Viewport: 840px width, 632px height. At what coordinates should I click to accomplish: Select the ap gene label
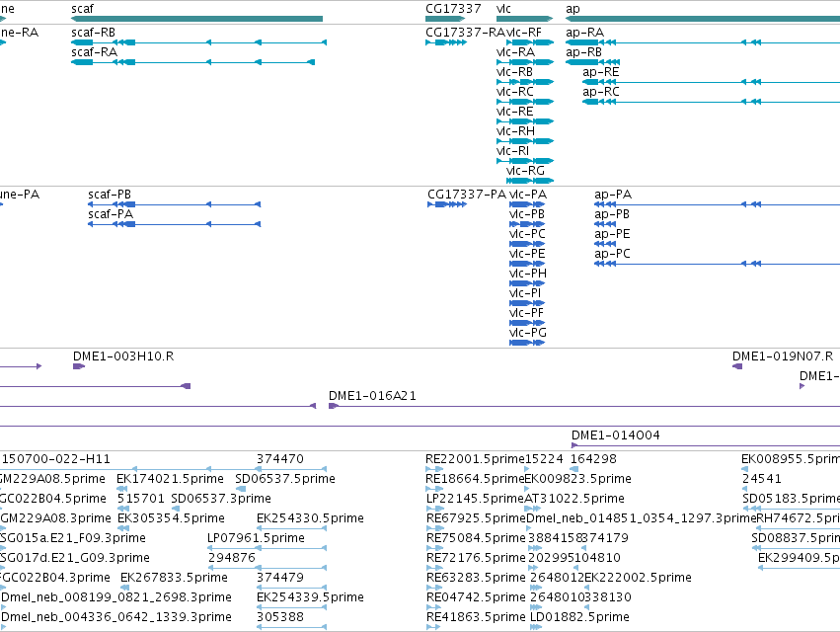coord(573,9)
